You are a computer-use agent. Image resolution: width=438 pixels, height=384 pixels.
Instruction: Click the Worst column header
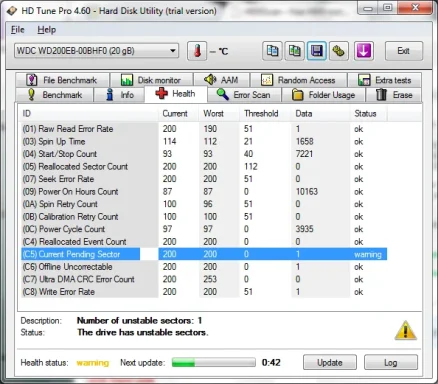pos(219,114)
